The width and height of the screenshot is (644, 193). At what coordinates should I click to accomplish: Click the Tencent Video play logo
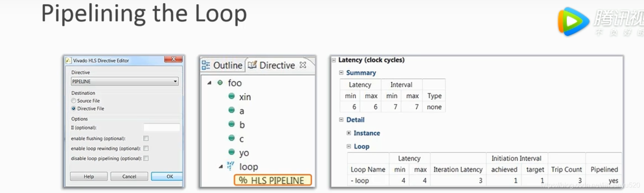573,21
